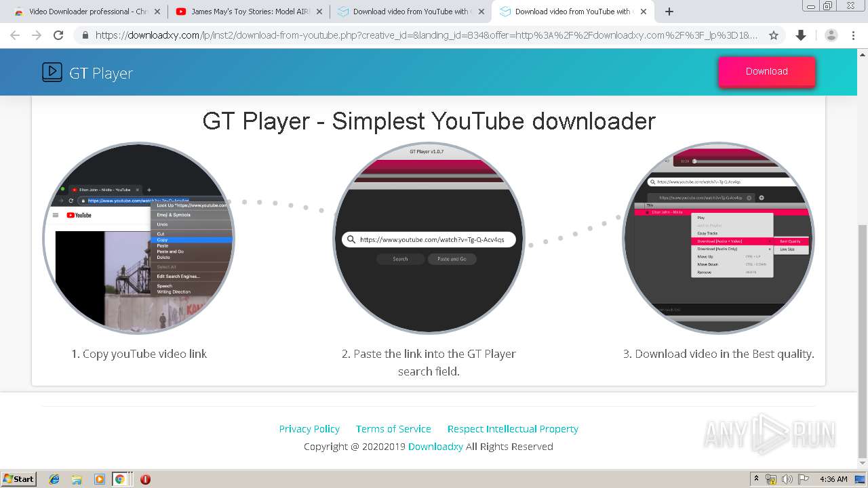Click the Copy YouTube link step image
Viewport: 868px width, 488px height.
pyautogui.click(x=138, y=238)
